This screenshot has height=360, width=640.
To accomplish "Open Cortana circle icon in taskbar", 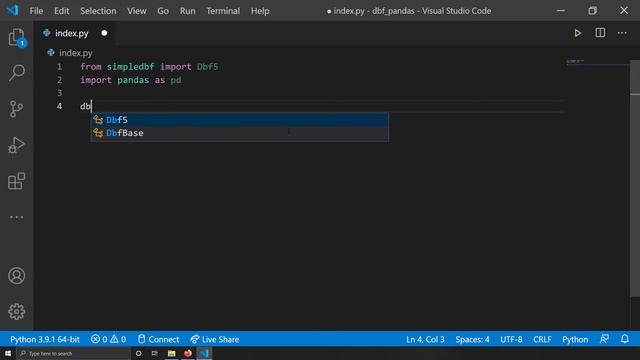I will (x=138, y=353).
